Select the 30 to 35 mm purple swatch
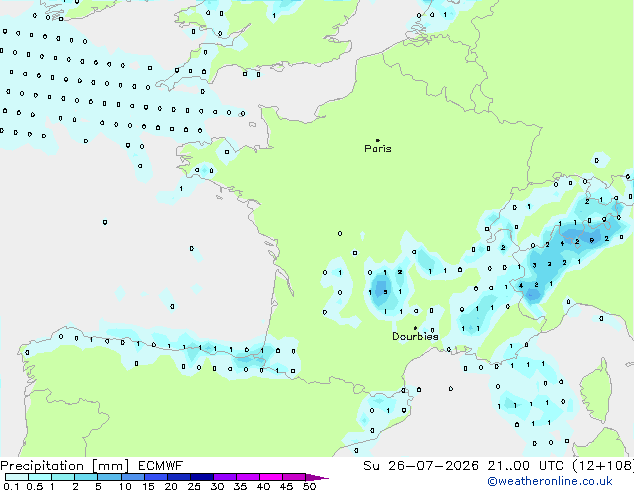Viewport: 634px width, 490px height. pos(224,477)
